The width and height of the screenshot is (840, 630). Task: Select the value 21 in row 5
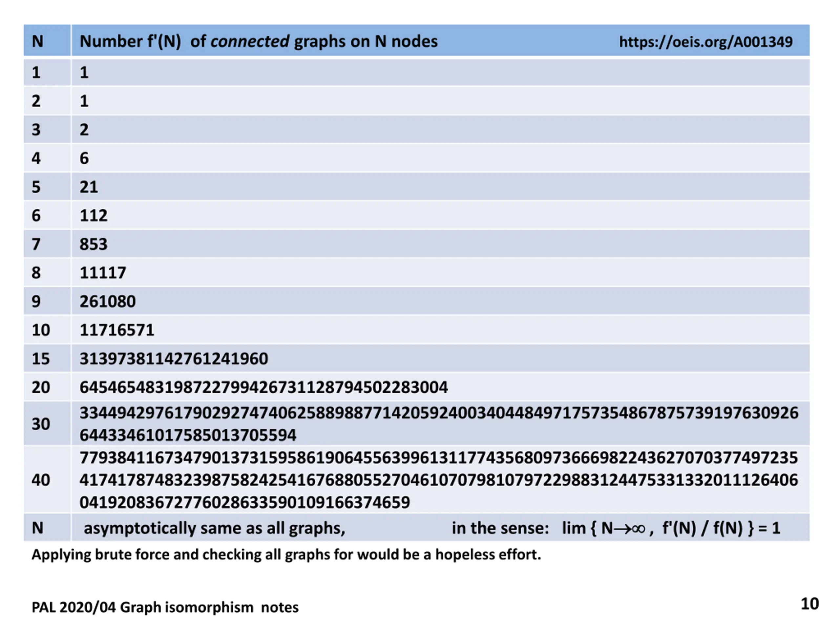pyautogui.click(x=89, y=187)
